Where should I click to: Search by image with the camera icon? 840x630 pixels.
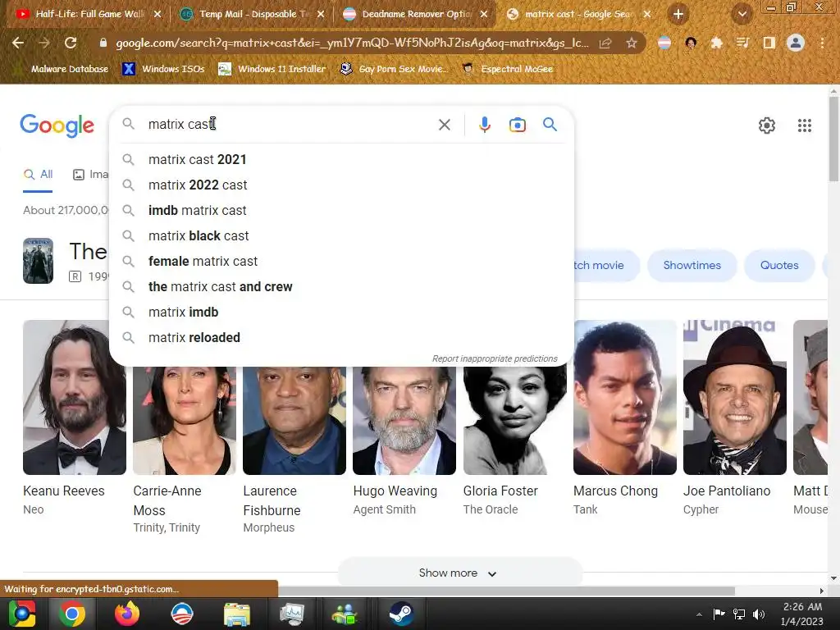(517, 125)
